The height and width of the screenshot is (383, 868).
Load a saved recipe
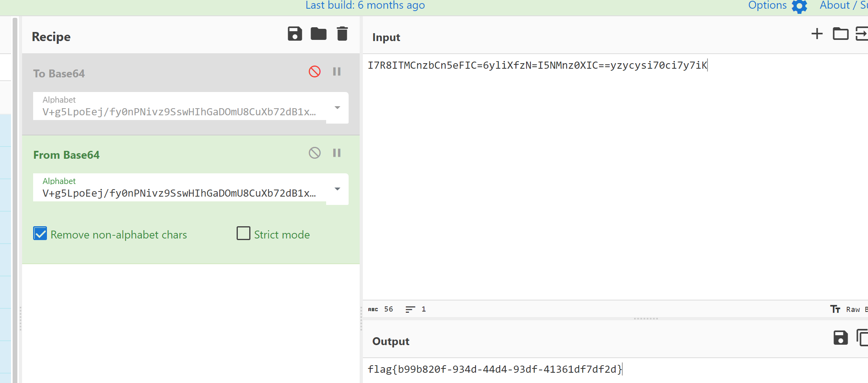[319, 34]
